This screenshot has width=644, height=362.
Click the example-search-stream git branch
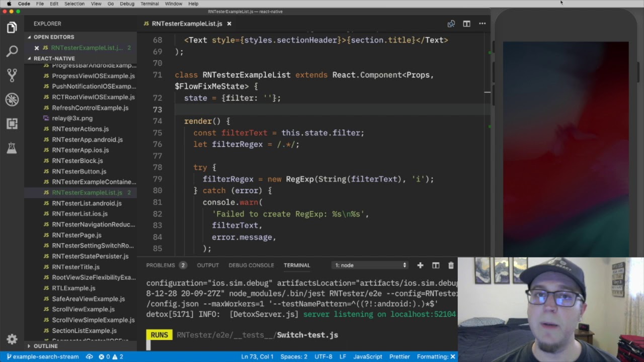pos(42,356)
